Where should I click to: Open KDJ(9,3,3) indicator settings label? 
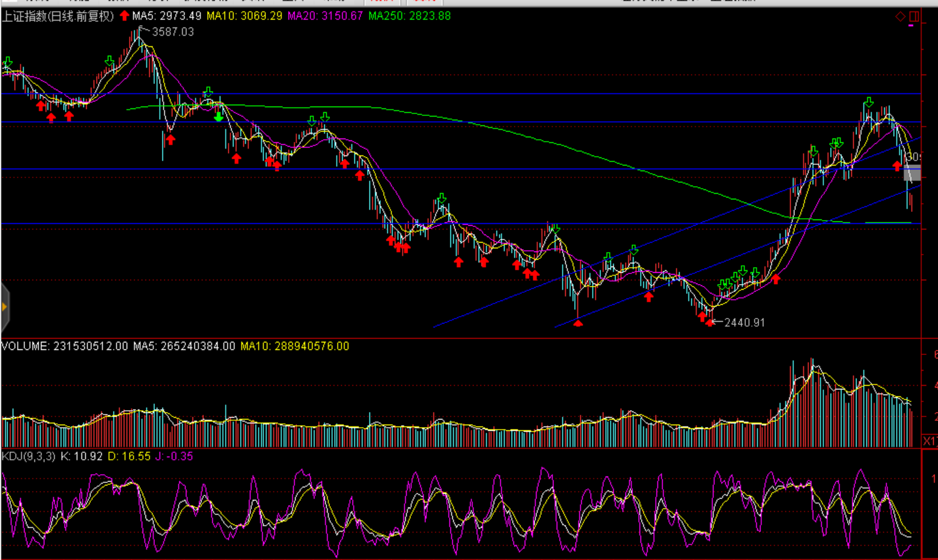pyautogui.click(x=29, y=457)
